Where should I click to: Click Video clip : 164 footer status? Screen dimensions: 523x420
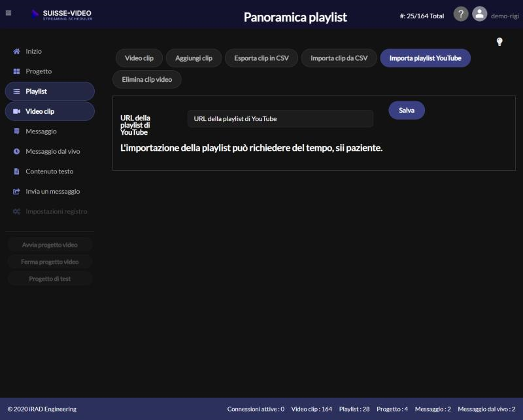pos(312,409)
